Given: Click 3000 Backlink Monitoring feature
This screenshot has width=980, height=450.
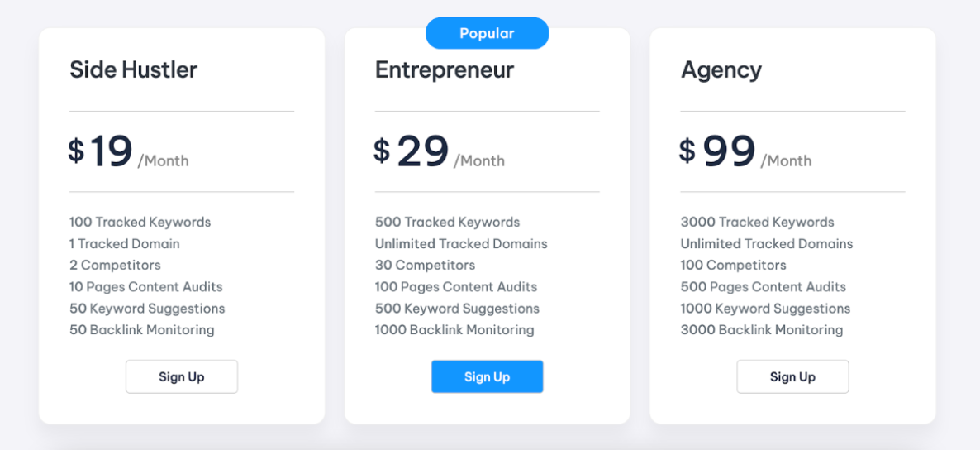Looking at the screenshot, I should click(762, 330).
